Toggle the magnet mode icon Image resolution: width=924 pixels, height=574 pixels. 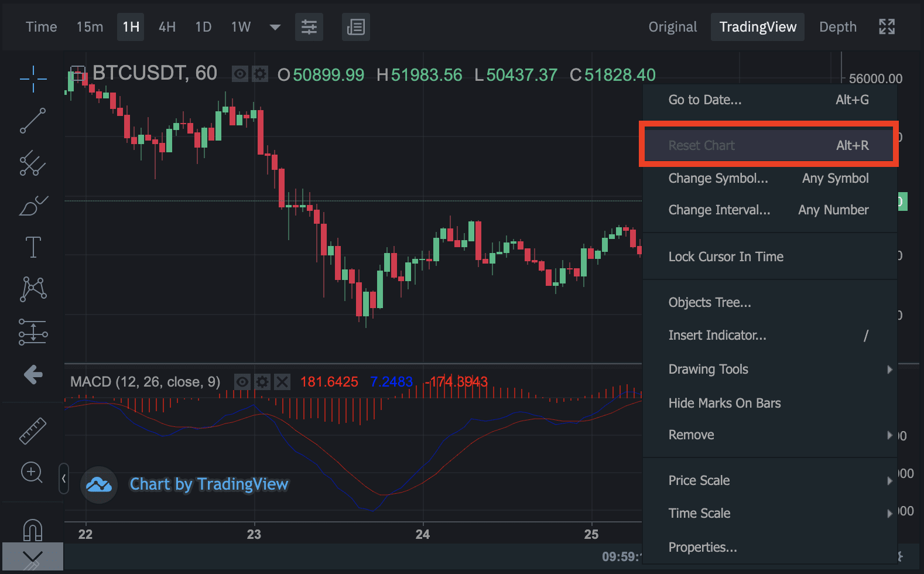point(32,529)
